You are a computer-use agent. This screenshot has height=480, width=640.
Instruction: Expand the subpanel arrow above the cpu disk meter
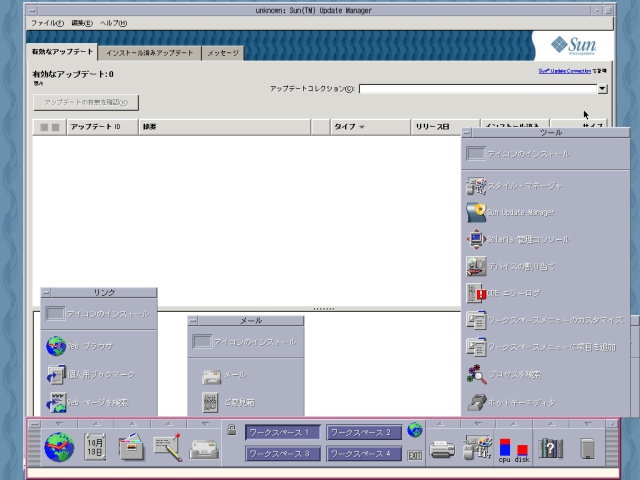[x=514, y=424]
